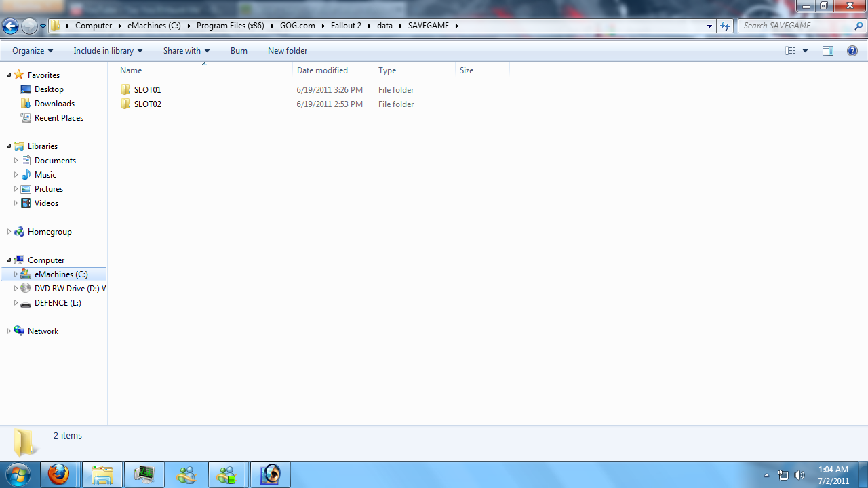Image resolution: width=868 pixels, height=488 pixels.
Task: Collapse the Libraries section triangle
Action: tap(9, 146)
